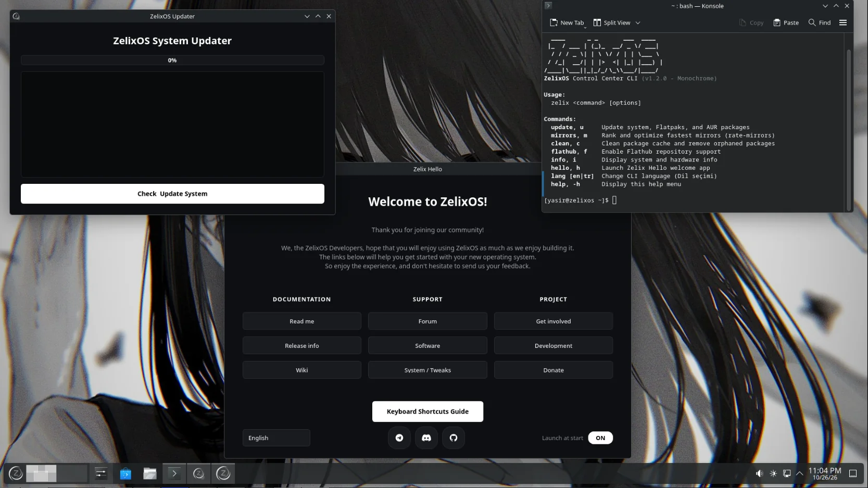Toggle the Launch at start ON switch

tap(600, 438)
